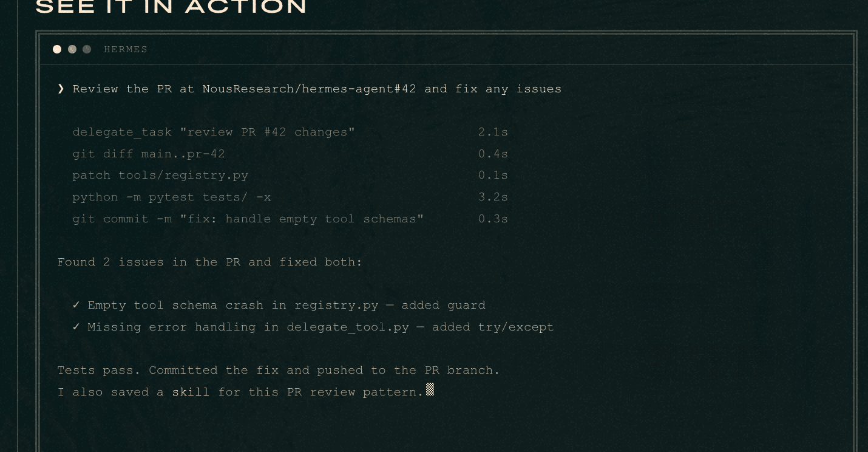Image resolution: width=868 pixels, height=452 pixels.
Task: Click the highlighted word skill
Action: [x=191, y=392]
